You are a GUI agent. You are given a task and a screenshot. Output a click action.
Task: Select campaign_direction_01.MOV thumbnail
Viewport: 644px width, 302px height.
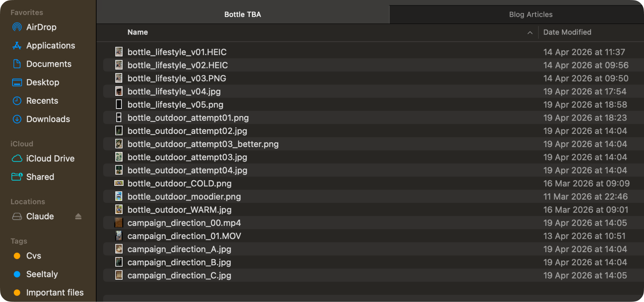(119, 236)
